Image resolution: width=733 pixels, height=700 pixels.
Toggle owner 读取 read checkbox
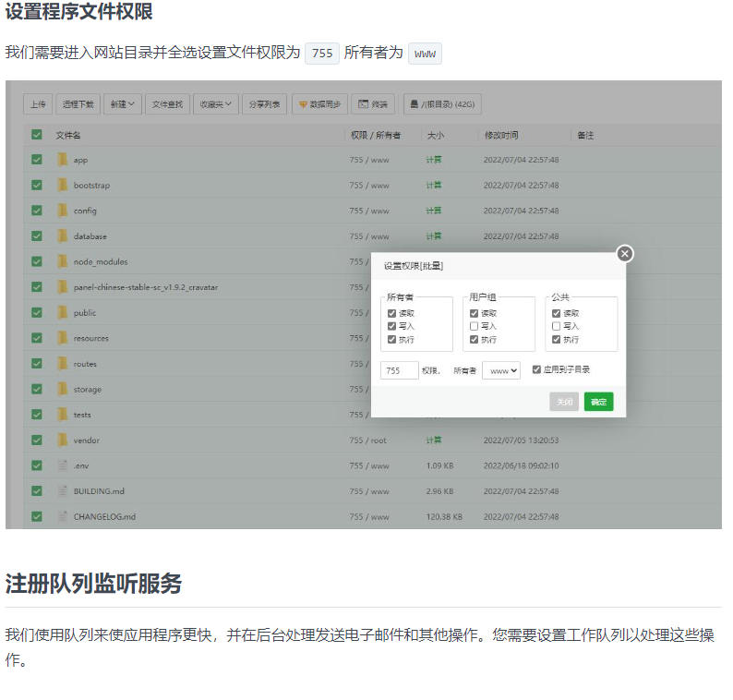click(391, 313)
